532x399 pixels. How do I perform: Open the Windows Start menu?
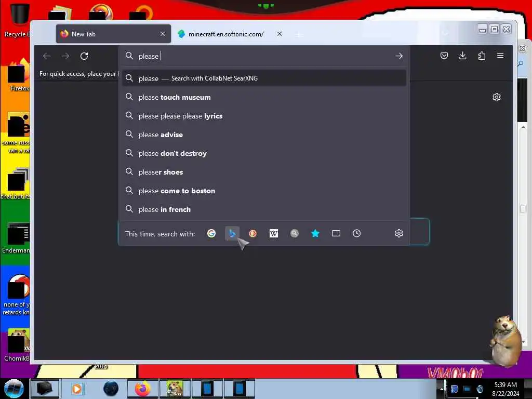click(14, 389)
